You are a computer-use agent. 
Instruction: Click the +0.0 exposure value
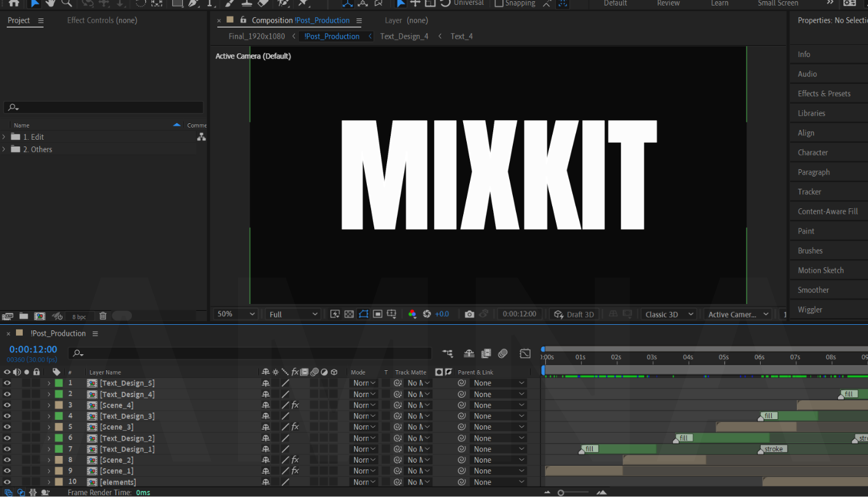(x=442, y=314)
